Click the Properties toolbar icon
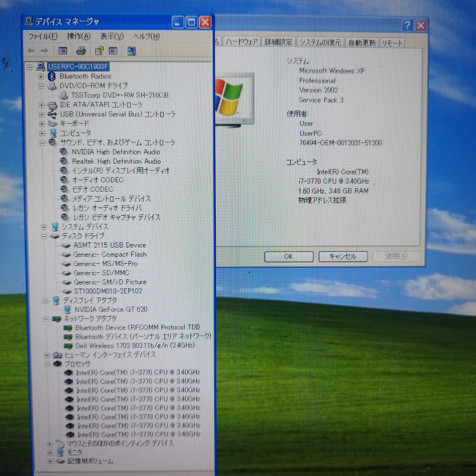 pyautogui.click(x=99, y=51)
